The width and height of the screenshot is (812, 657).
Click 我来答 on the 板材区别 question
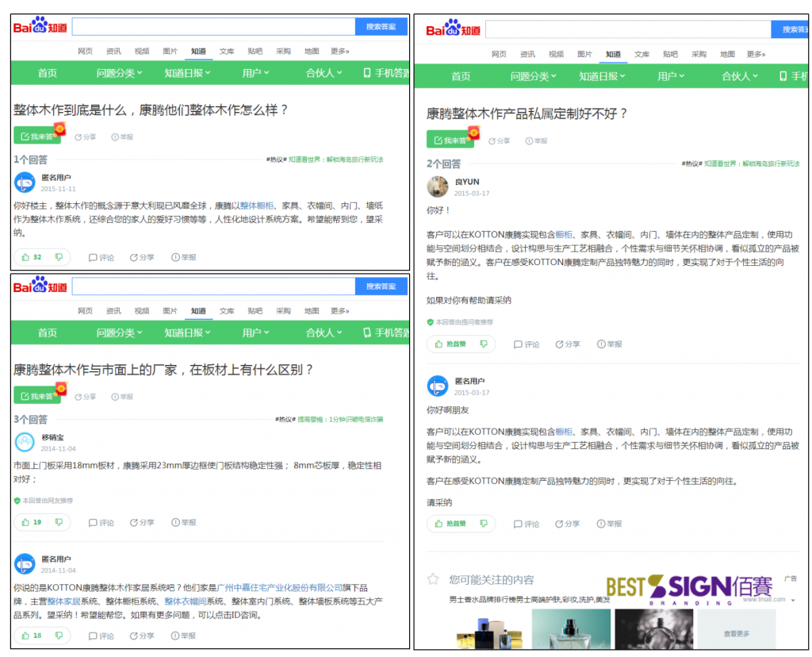(36, 397)
